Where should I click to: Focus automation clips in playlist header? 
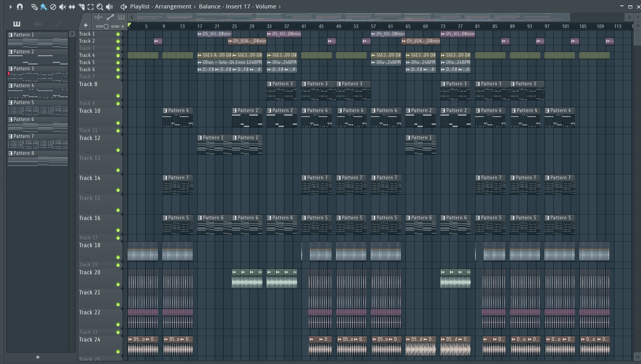coord(110,17)
